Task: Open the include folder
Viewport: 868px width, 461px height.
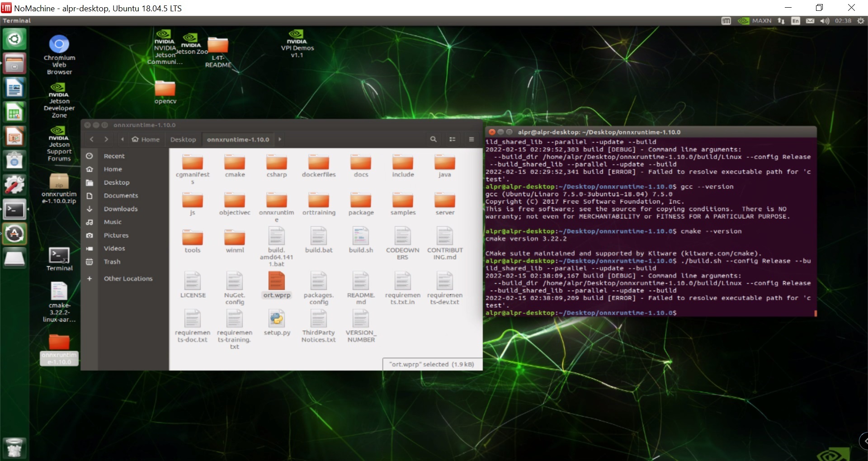Action: coord(403,166)
